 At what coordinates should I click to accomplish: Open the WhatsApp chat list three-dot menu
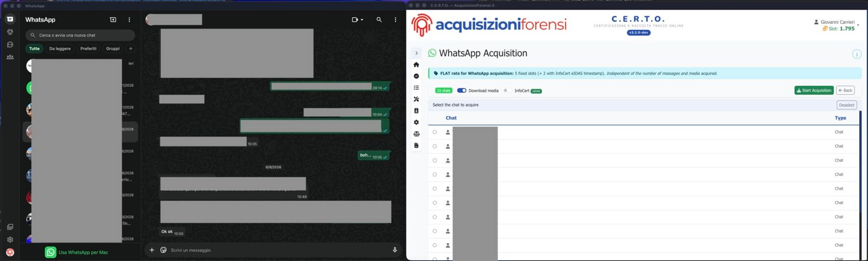(129, 19)
